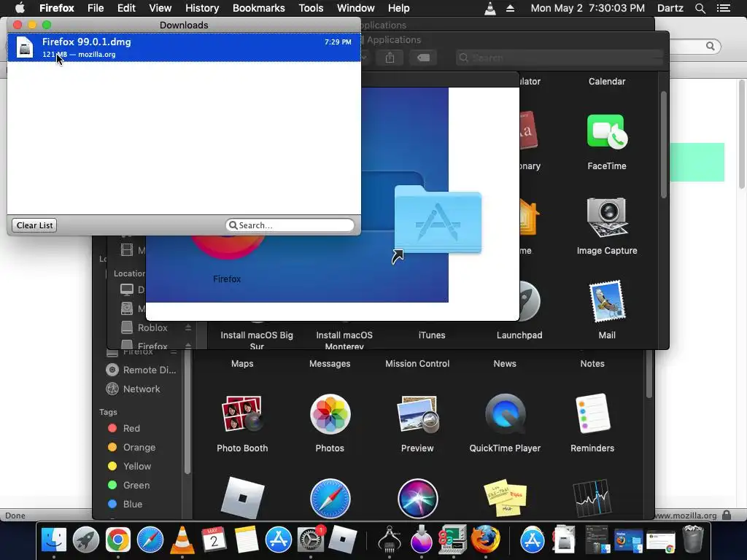Click the Search field in the Finder toolbar
Image resolution: width=747 pixels, height=560 pixels.
[560, 58]
